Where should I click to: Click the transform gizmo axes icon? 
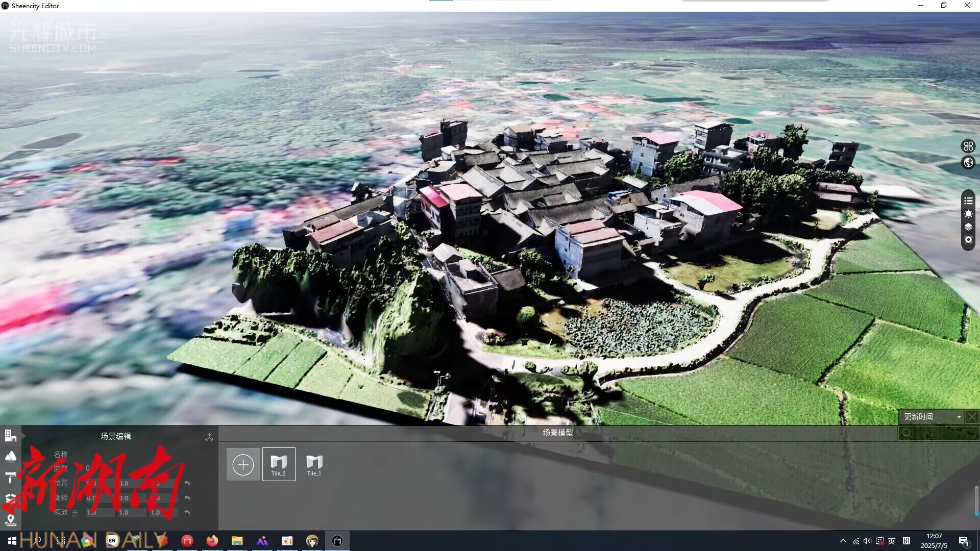tap(209, 437)
